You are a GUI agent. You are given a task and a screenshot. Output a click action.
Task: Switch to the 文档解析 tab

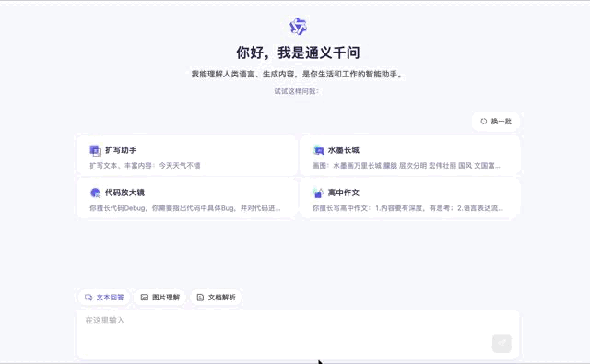click(x=216, y=298)
